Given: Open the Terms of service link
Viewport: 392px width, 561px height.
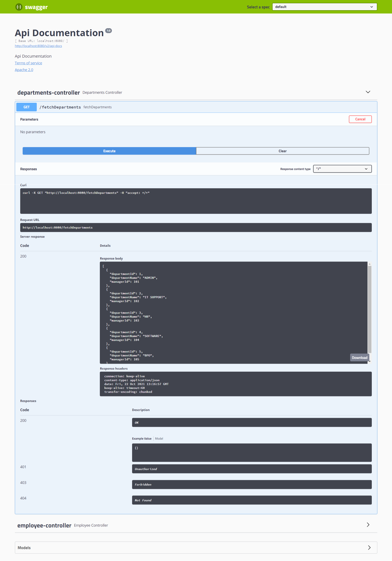Looking at the screenshot, I should pyautogui.click(x=28, y=63).
